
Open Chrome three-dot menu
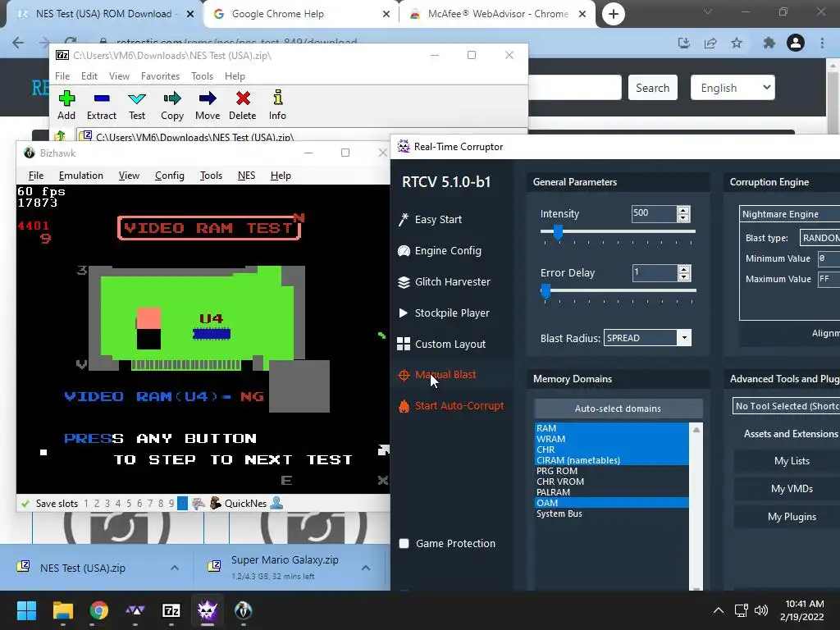pos(822,43)
